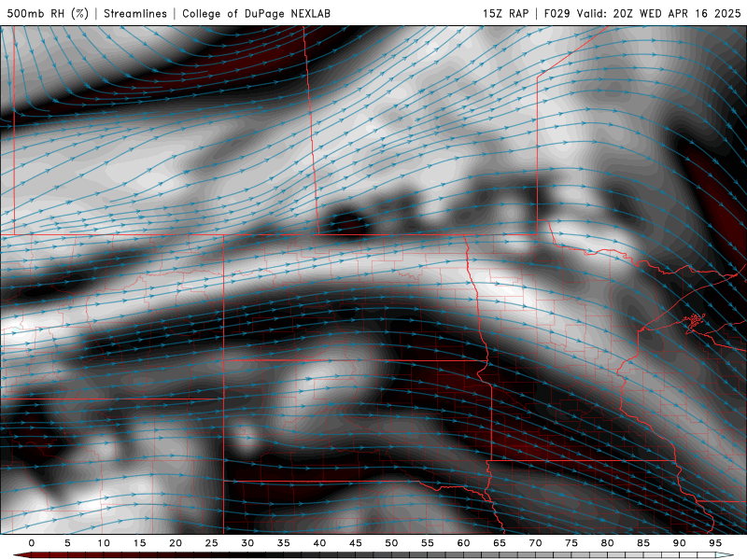Click the '30' label on the color scale

coord(247,543)
